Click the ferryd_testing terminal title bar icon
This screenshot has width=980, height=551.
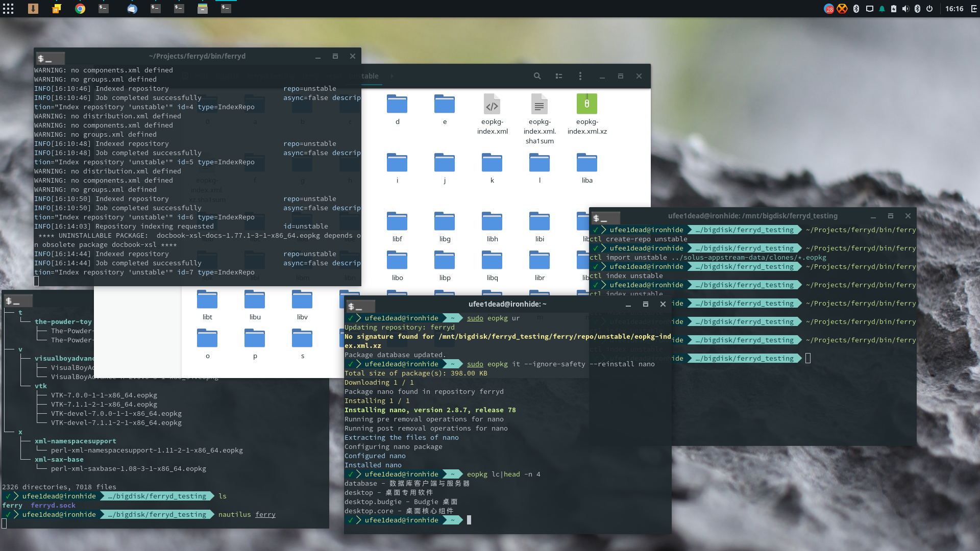coord(605,218)
